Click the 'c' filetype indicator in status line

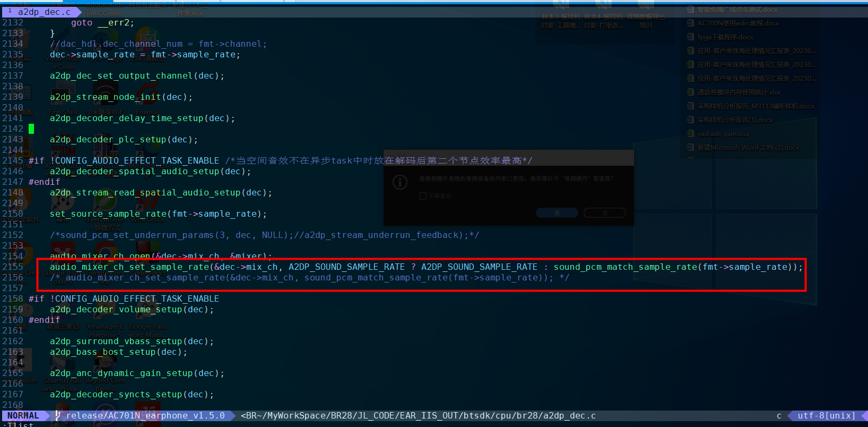779,416
